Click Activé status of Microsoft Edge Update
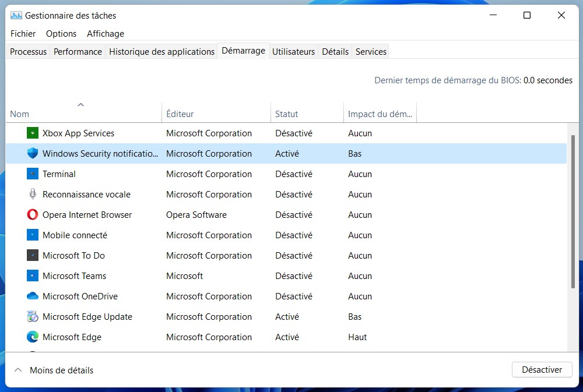Viewport: 583px width, 392px height. (x=287, y=317)
